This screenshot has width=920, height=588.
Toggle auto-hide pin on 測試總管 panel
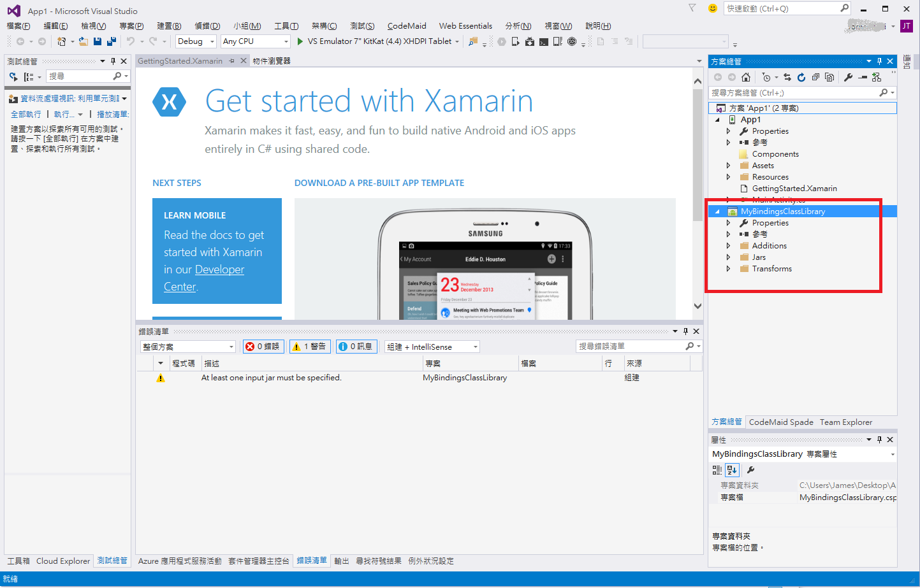(x=113, y=61)
